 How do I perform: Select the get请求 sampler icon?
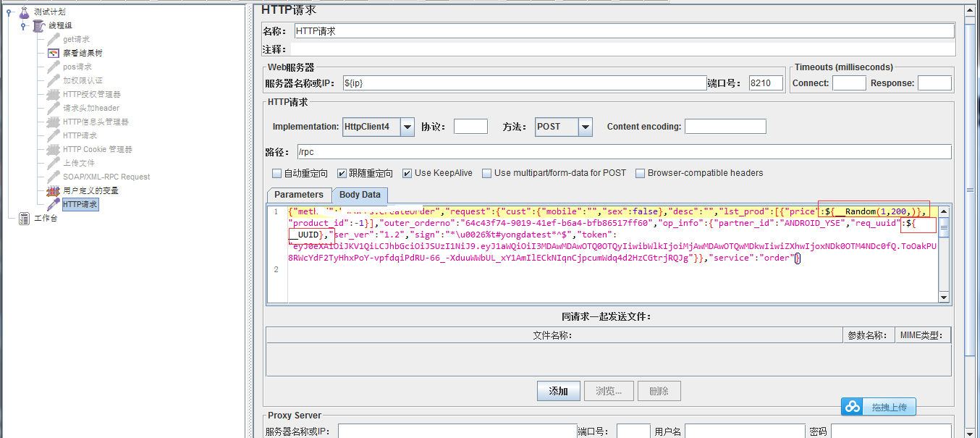54,39
